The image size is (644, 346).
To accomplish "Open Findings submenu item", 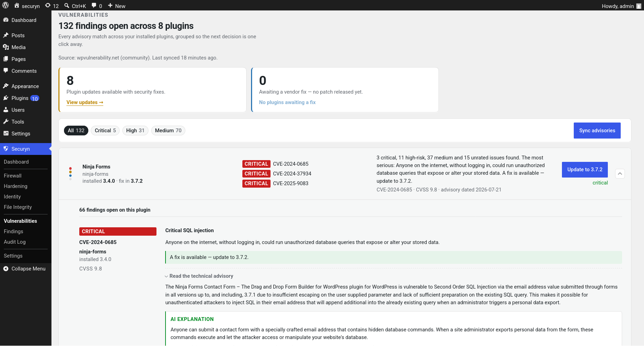I will (x=14, y=231).
